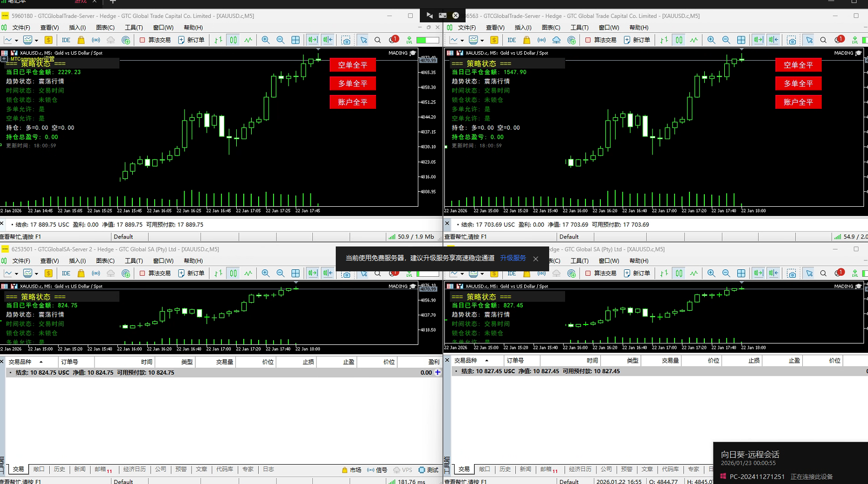868x484 pixels.
Task: Toggle 交易品种 sort arrow in bottom-left table
Action: coord(41,362)
